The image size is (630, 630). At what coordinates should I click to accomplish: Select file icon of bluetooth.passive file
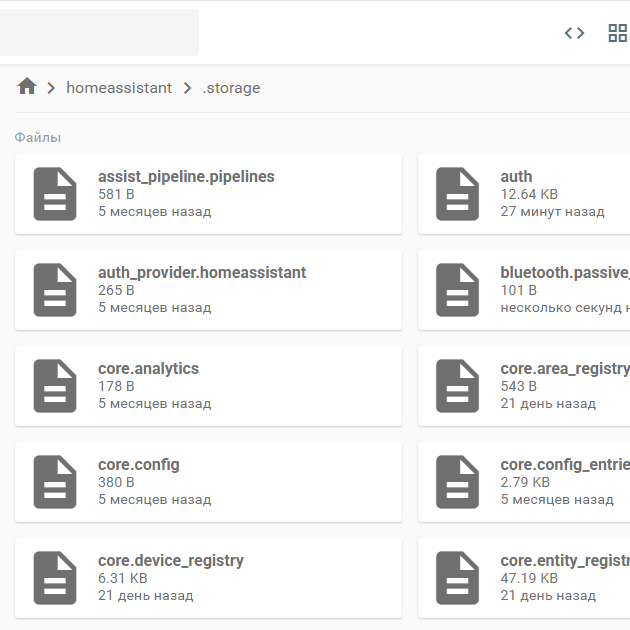coord(457,290)
